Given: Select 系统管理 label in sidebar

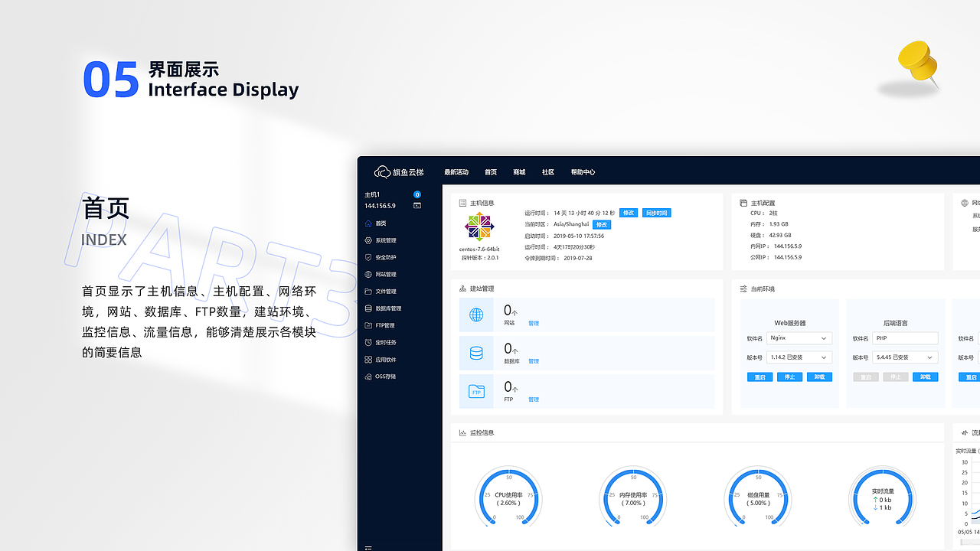Looking at the screenshot, I should (x=386, y=240).
